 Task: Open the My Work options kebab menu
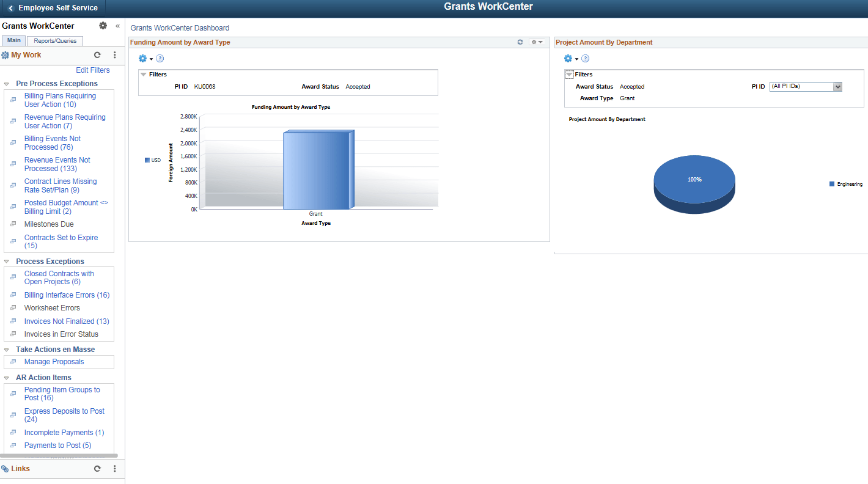pos(114,55)
